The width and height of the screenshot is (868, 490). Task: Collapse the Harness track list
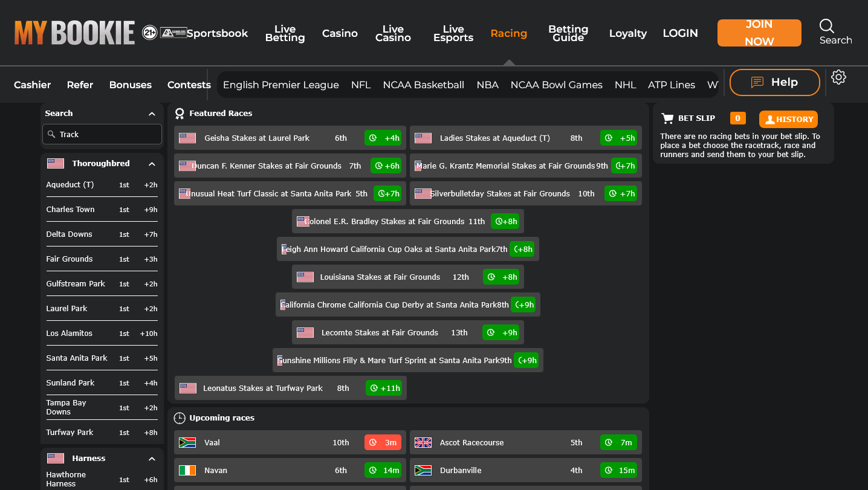[x=152, y=459]
